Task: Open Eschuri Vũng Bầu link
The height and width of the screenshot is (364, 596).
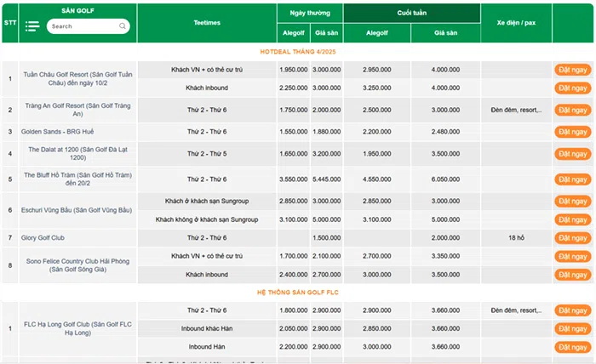Action: click(77, 210)
